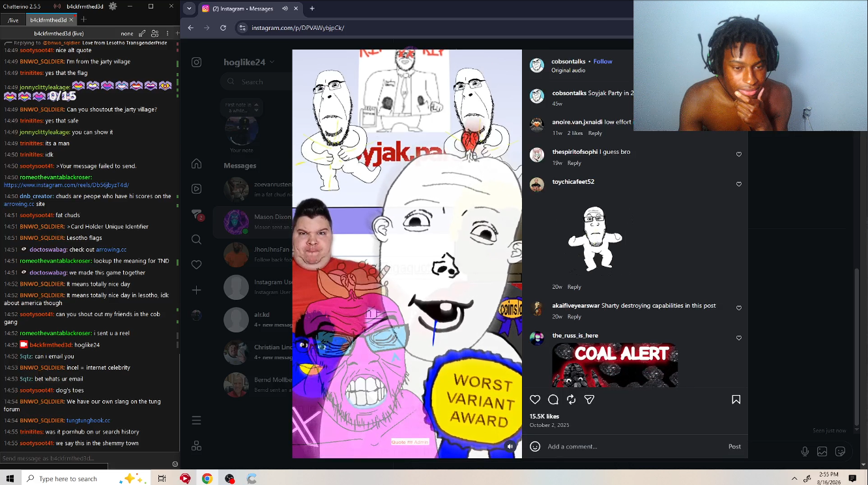This screenshot has width=868, height=485.
Task: Focus the Chatterino send message box
Action: pos(85,458)
